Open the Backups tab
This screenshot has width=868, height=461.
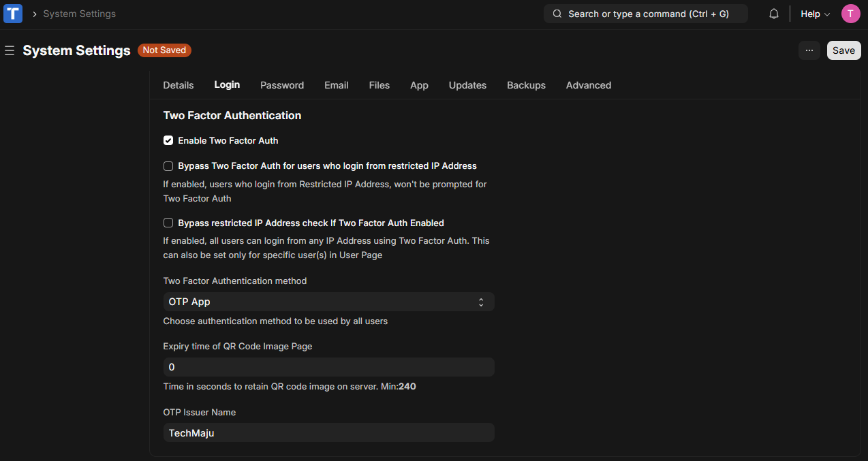coord(526,85)
